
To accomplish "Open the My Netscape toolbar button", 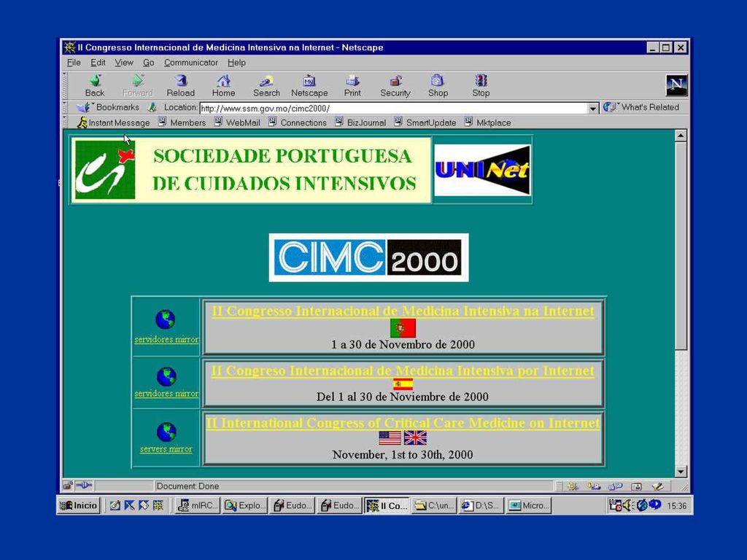I will point(309,86).
